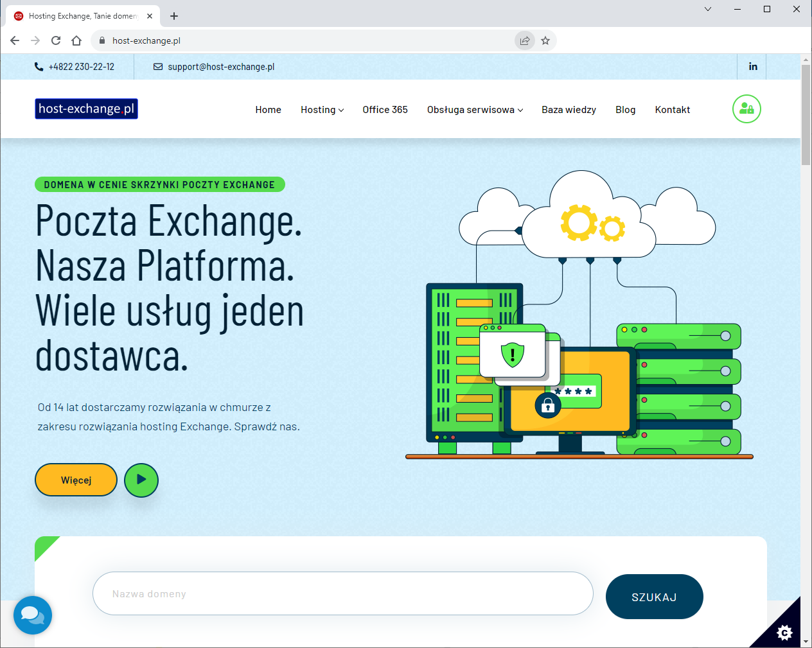Open the Home menu item
This screenshot has width=812, height=648.
point(268,110)
